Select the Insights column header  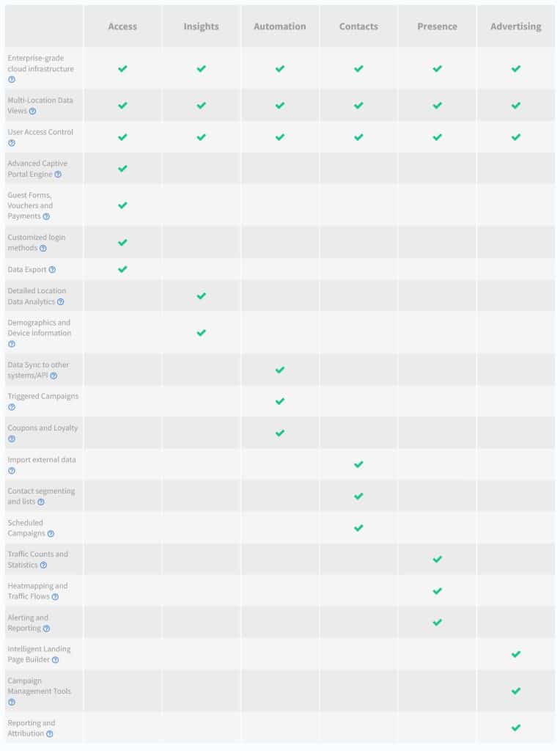(x=201, y=26)
